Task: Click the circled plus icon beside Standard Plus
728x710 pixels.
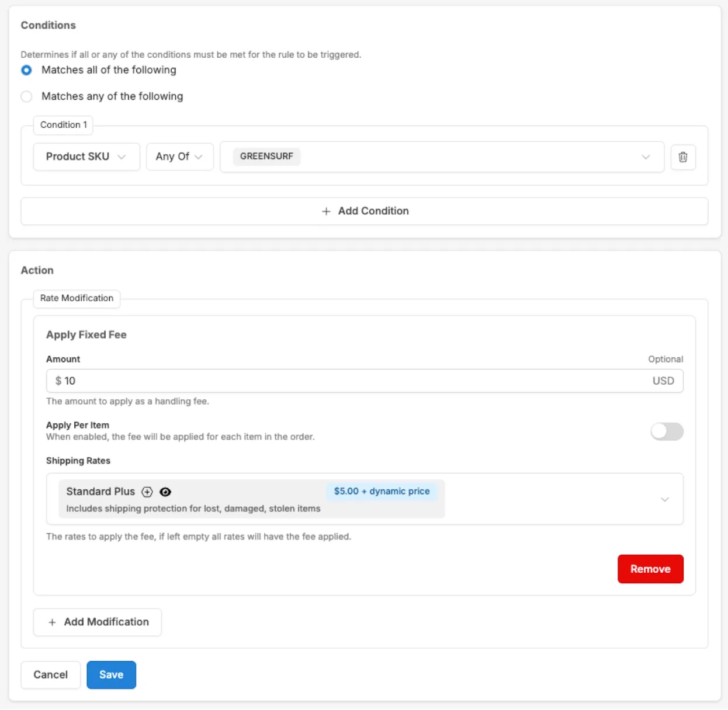Action: (147, 492)
